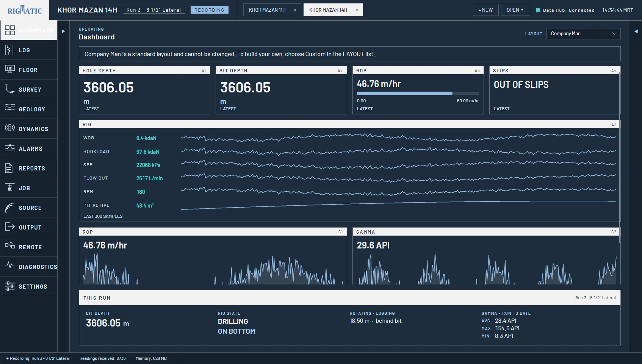The width and height of the screenshot is (642, 364).
Task: Click Readings received: 8736 in status bar
Action: (103, 358)
